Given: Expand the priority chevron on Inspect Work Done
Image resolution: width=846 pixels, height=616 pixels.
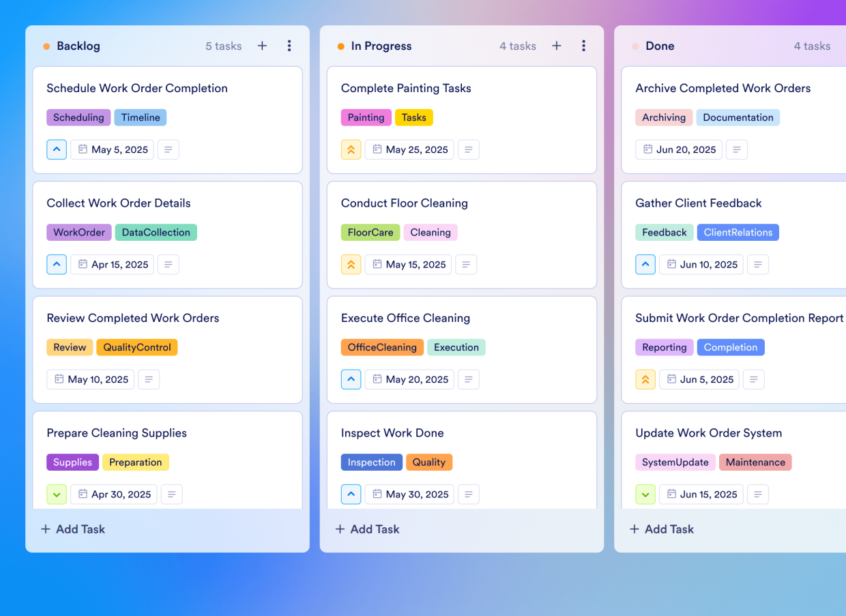Looking at the screenshot, I should tap(351, 494).
